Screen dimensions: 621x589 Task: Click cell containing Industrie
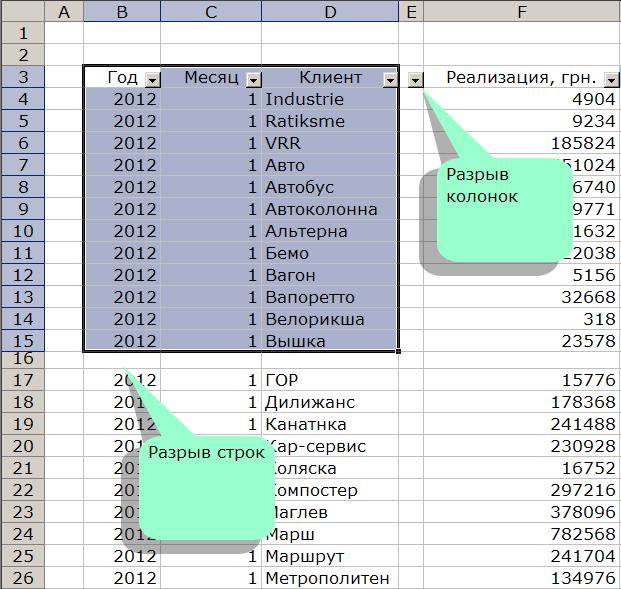pyautogui.click(x=329, y=99)
